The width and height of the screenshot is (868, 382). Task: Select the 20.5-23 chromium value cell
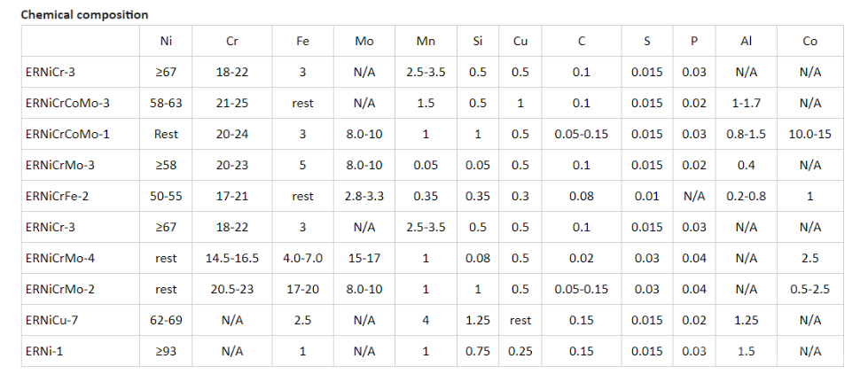[x=231, y=289]
